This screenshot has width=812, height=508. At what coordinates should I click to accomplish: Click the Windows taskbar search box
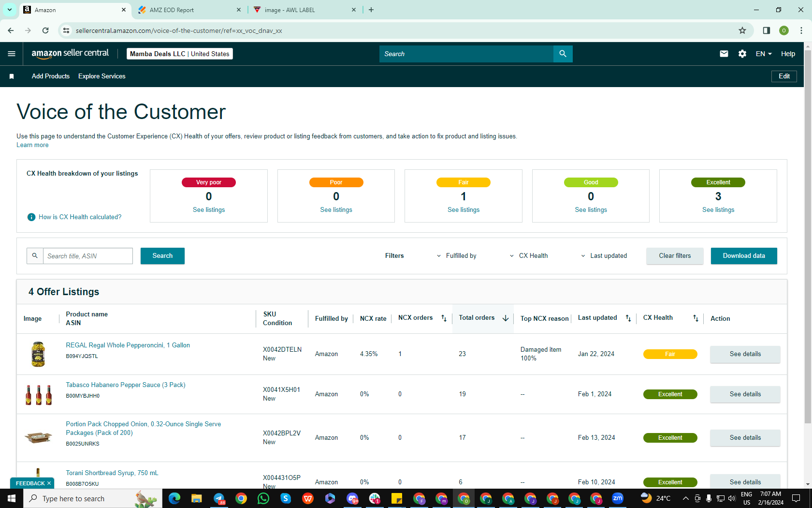pos(92,498)
